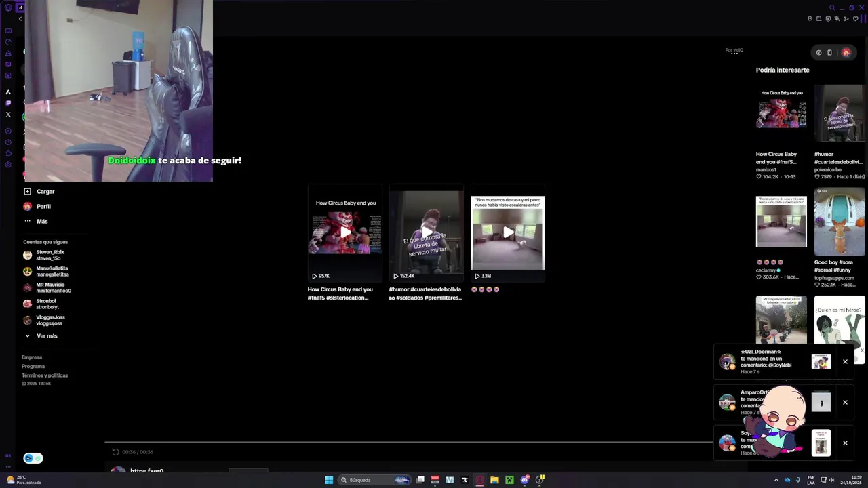Screen dimensions: 868x488
Task: Show hidden system tray icons
Action: tap(776, 480)
